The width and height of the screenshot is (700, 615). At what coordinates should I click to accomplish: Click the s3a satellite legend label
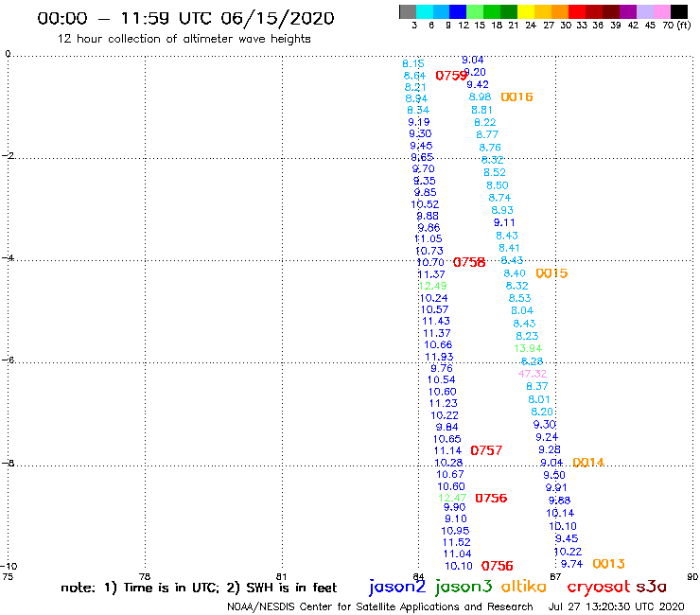pyautogui.click(x=651, y=588)
